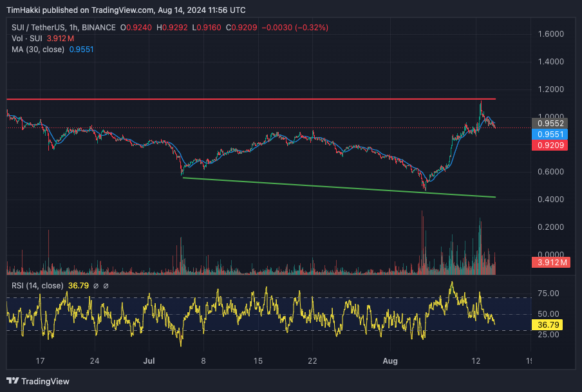Click the red 0.9209 current price label
This screenshot has height=392, width=582.
click(x=548, y=146)
